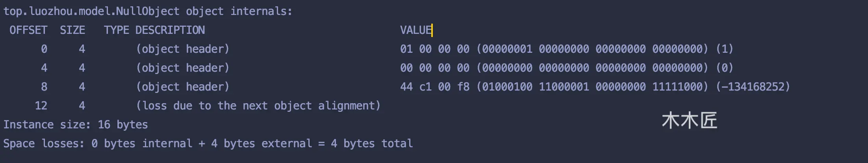Click object header description at offset 4
This screenshot has width=868, height=163.
tap(183, 68)
